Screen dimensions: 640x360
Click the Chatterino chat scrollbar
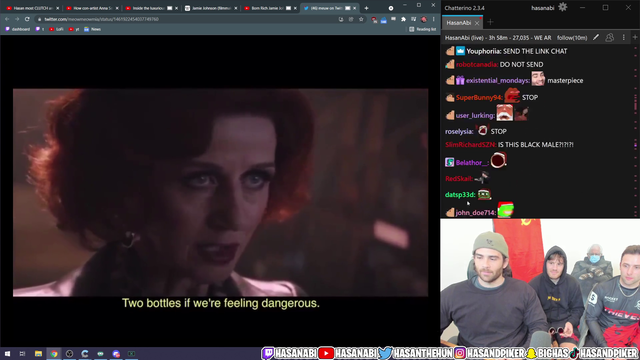click(x=636, y=131)
